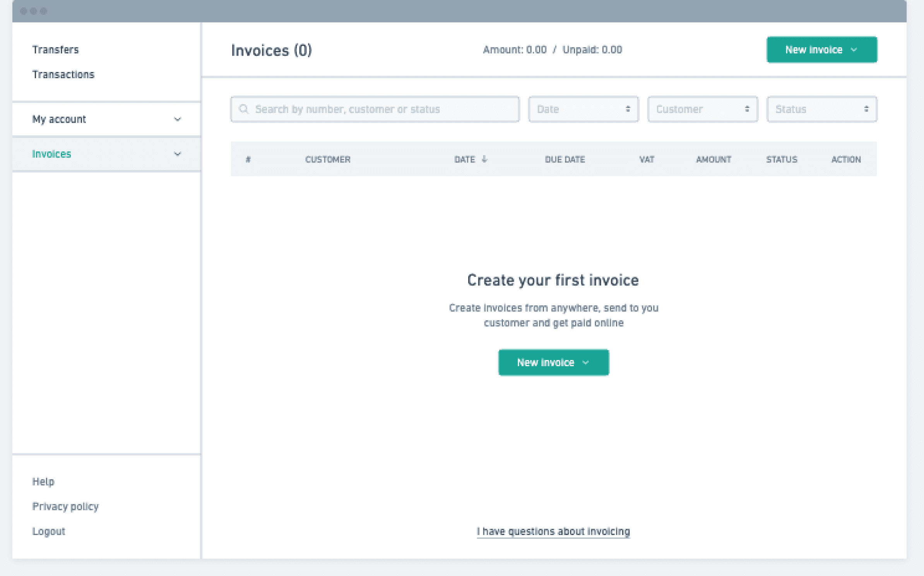This screenshot has height=576, width=924.
Task: Open the Date filter dropdown
Action: pos(583,109)
